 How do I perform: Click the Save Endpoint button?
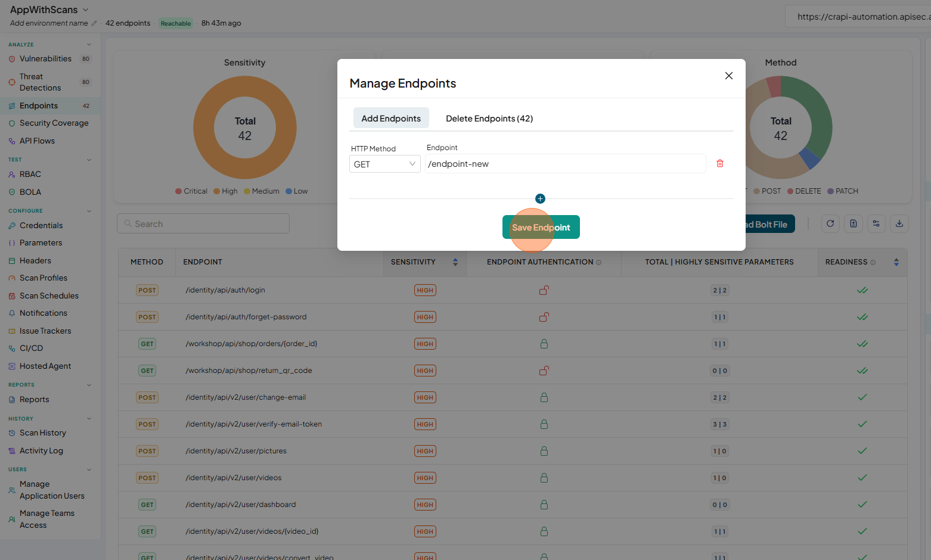click(541, 227)
